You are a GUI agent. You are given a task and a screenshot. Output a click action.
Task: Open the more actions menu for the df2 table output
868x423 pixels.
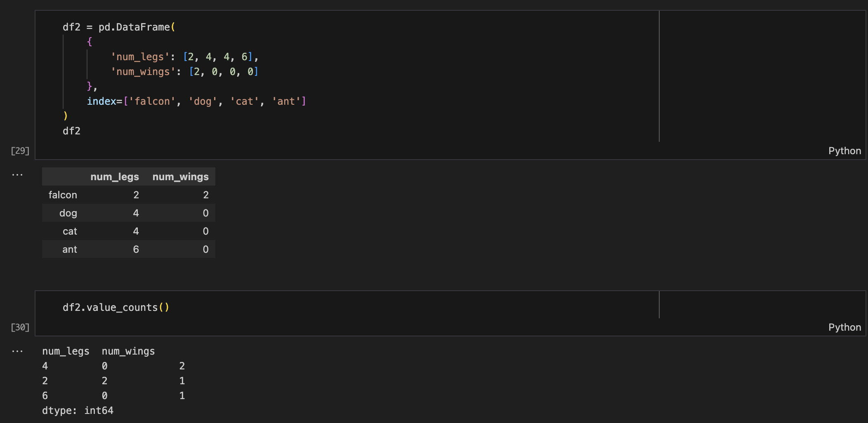click(x=17, y=175)
